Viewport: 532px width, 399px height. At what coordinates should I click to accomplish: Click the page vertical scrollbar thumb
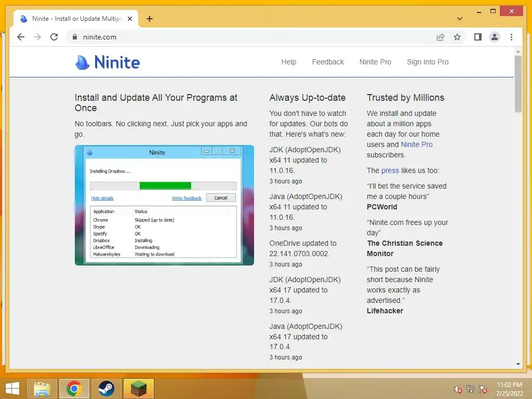(x=518, y=84)
